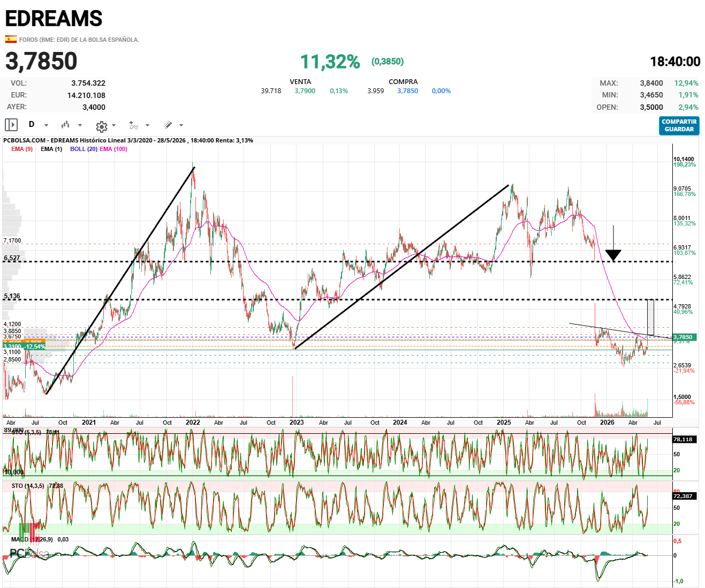Viewport: 705px width, 588px height.
Task: Click the add indicator icon
Action: coord(134,125)
